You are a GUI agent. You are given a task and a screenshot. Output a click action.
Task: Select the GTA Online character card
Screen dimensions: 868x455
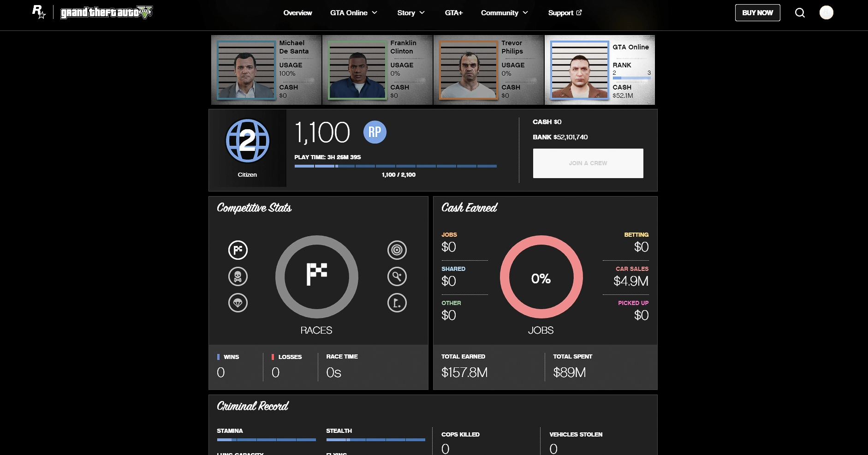click(600, 70)
